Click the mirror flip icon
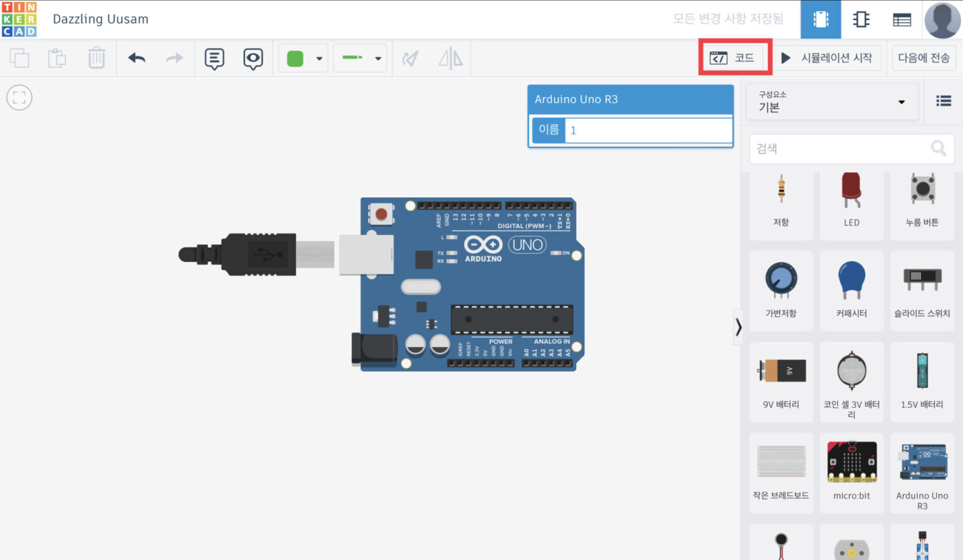 [x=450, y=59]
